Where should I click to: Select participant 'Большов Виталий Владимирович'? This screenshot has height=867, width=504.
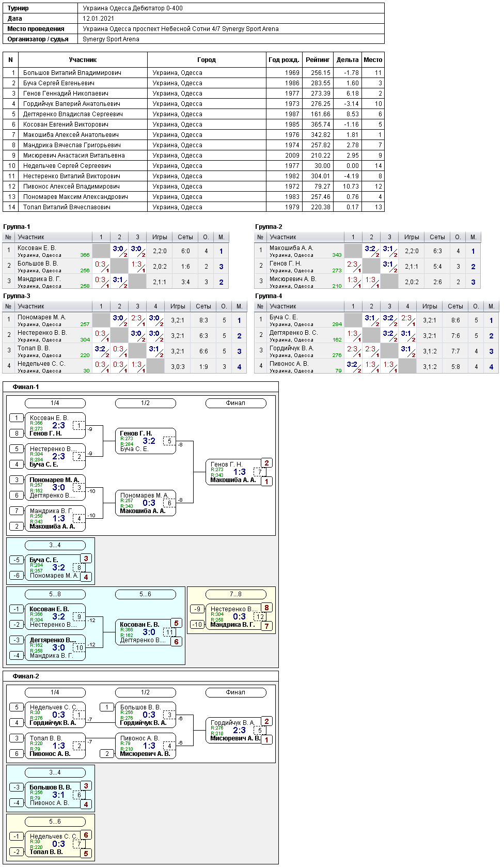(x=72, y=73)
